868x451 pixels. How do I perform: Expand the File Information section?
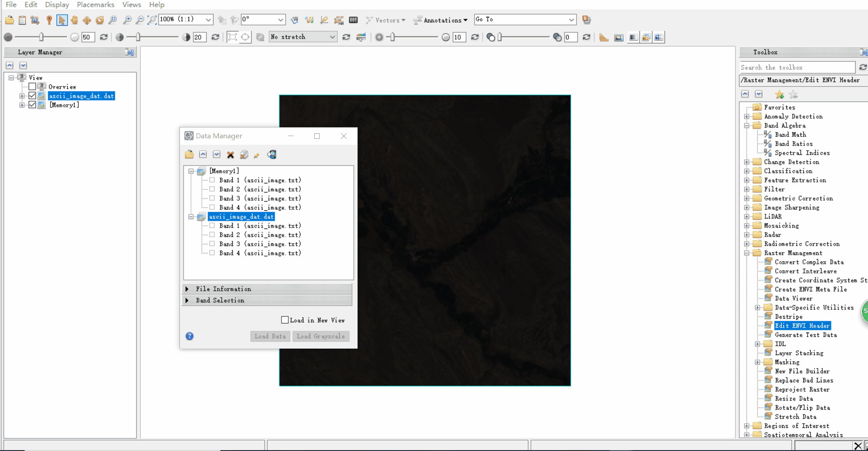267,289
